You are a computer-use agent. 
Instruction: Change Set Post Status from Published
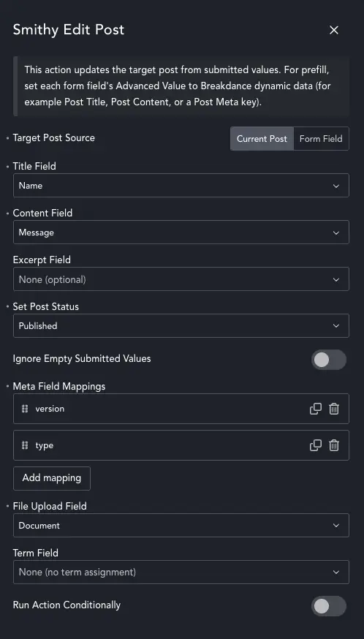pos(181,325)
